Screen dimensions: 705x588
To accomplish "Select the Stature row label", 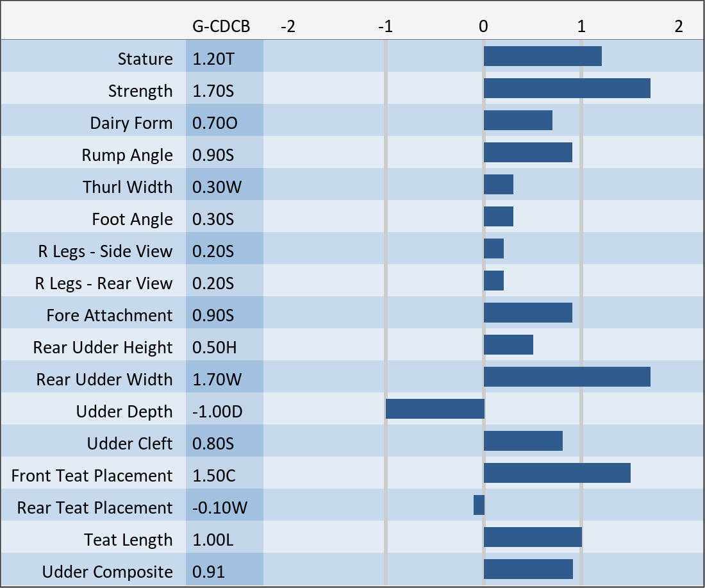I will (145, 59).
